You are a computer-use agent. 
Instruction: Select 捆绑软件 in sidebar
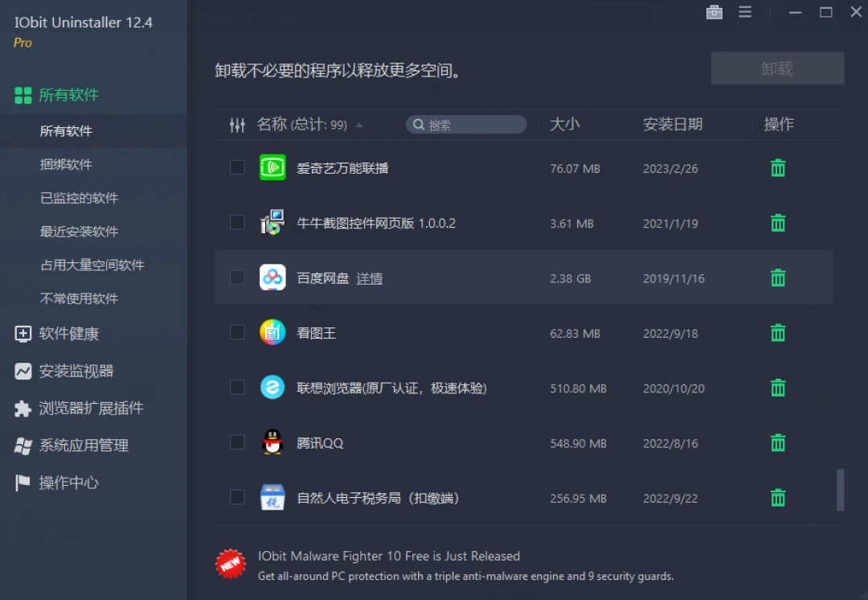coord(66,165)
